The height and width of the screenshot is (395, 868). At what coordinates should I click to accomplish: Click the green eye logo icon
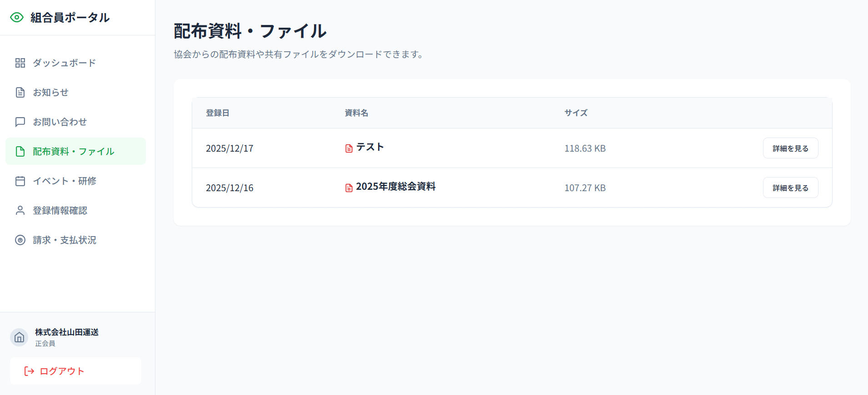click(x=17, y=17)
